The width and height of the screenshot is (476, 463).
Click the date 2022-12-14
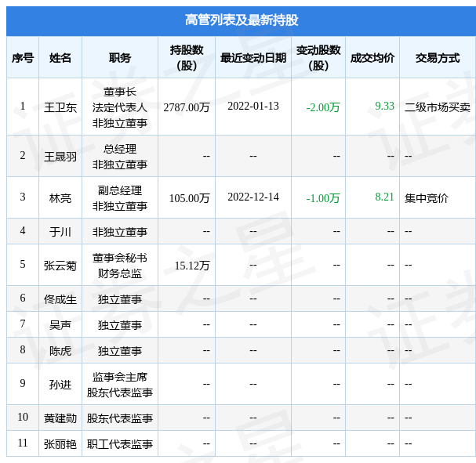(253, 197)
